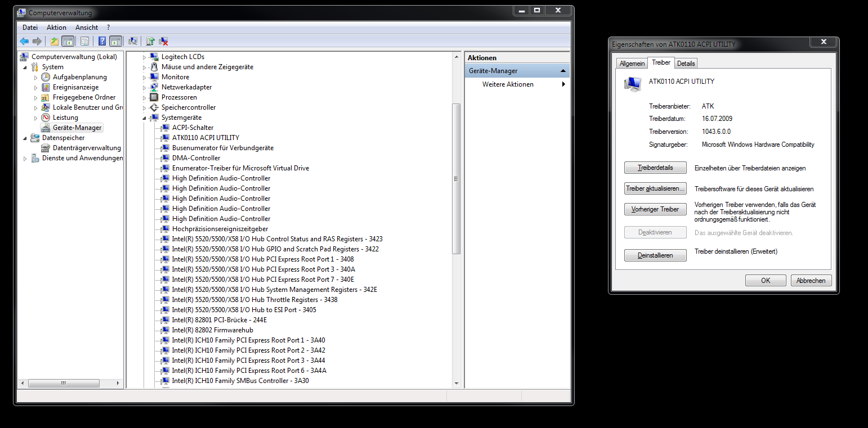Click the DMA-Controller device icon
Screen dimensions: 868x428
point(165,158)
